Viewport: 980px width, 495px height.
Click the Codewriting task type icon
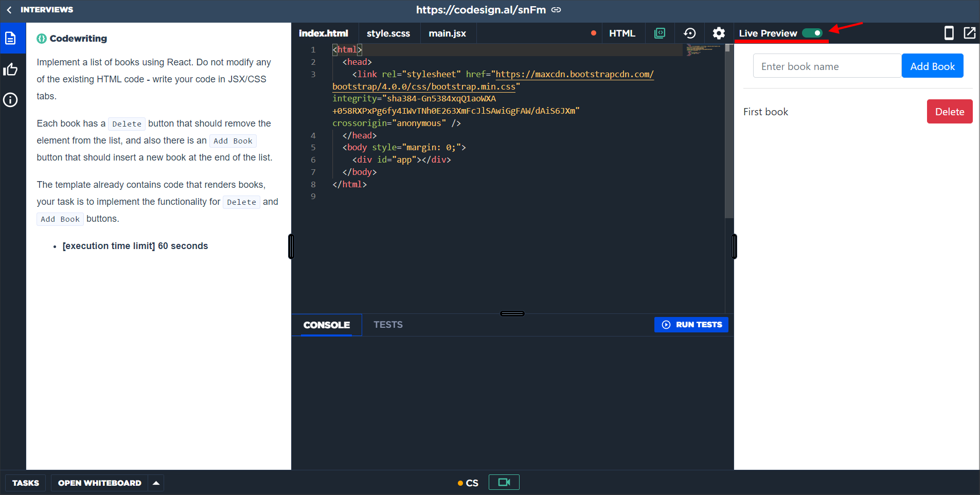[42, 39]
